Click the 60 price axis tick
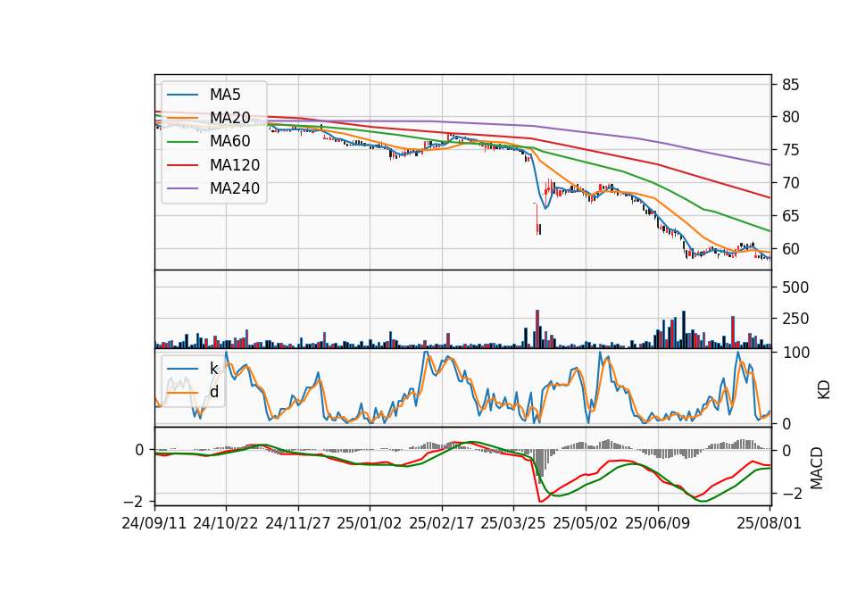The image size is (857, 616). (x=790, y=249)
